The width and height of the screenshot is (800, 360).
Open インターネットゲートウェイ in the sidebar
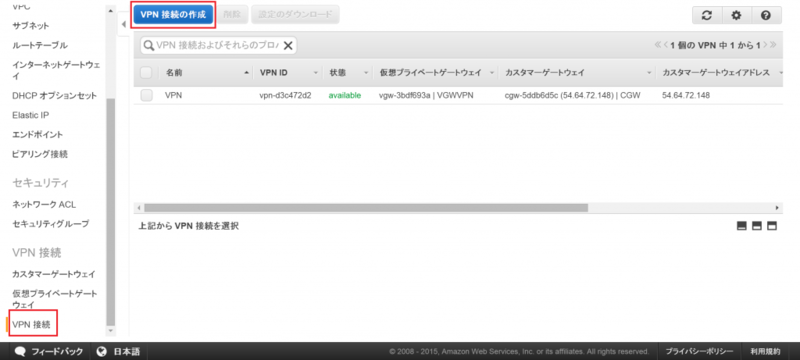pos(56,70)
